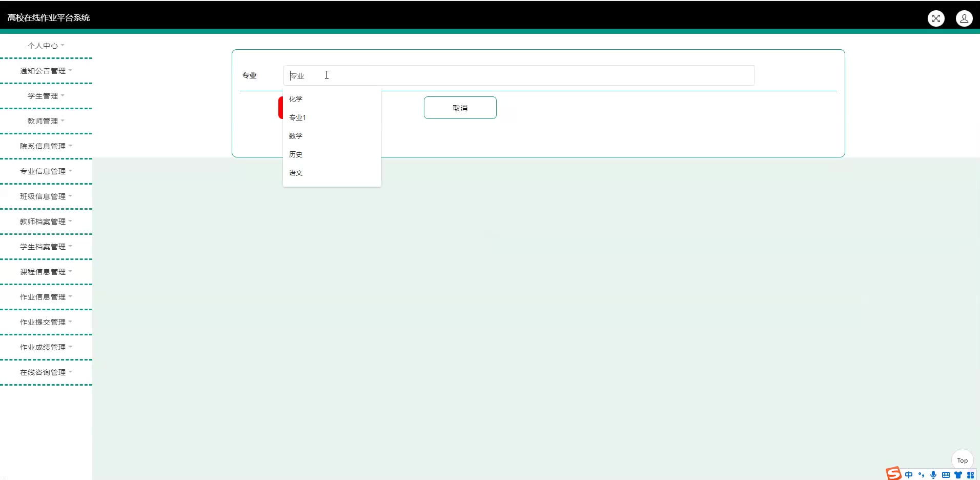Screen dimensions: 980x480
Task: Switch Chinese/English input mode icon
Action: tap(909, 475)
